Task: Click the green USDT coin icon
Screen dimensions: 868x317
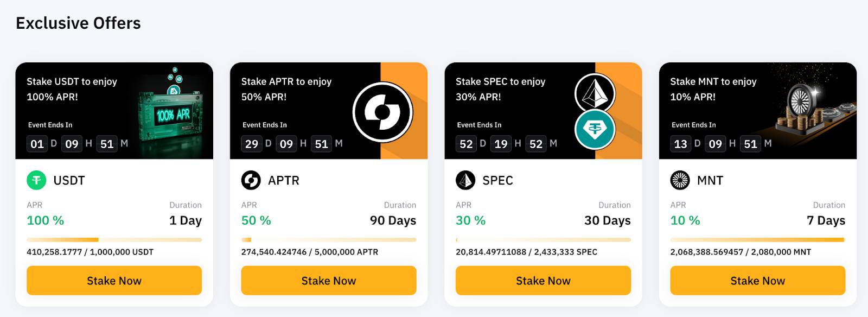Action: click(x=36, y=180)
